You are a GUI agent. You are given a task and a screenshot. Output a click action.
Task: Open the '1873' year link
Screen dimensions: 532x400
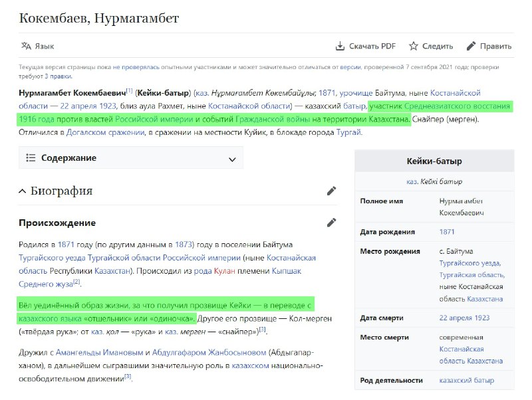[184, 245]
